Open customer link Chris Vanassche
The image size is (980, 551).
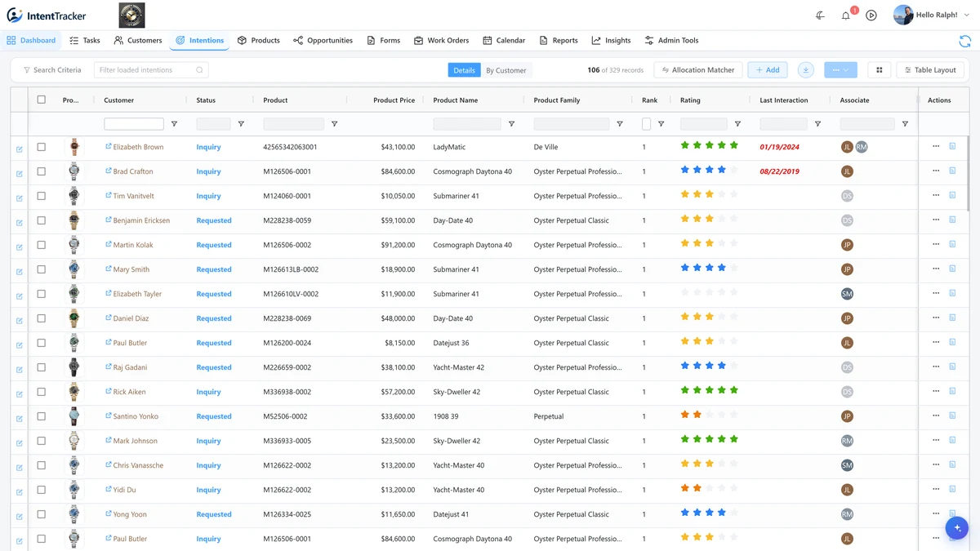[138, 465]
